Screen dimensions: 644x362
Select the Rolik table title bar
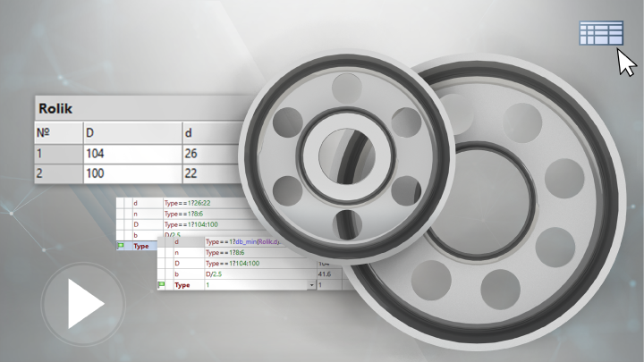[x=134, y=108]
